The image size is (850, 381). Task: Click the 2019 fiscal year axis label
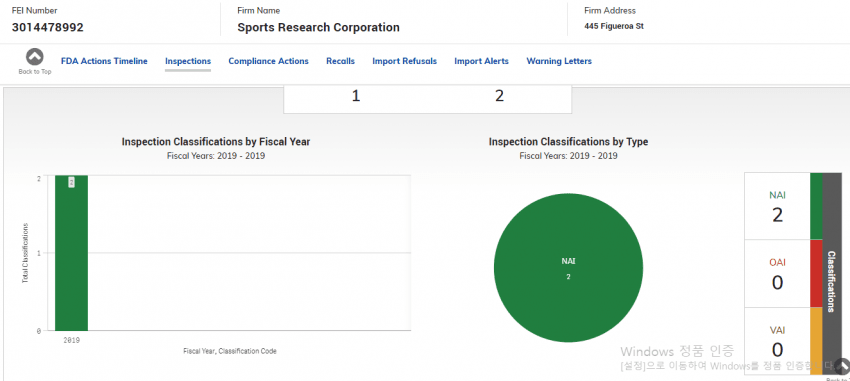tap(72, 340)
